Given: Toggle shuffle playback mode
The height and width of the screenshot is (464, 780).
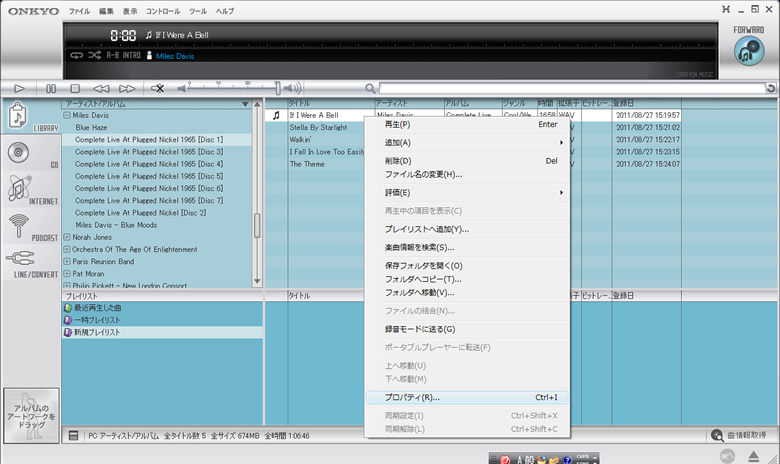Looking at the screenshot, I should tap(95, 55).
